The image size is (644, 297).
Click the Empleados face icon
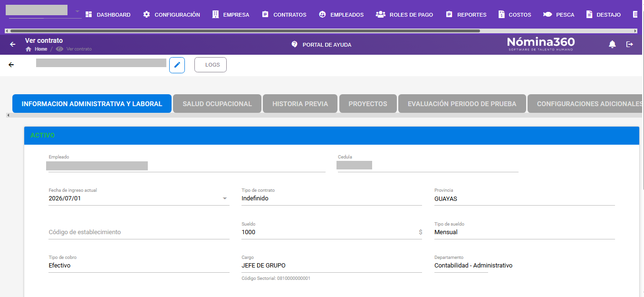coord(322,15)
